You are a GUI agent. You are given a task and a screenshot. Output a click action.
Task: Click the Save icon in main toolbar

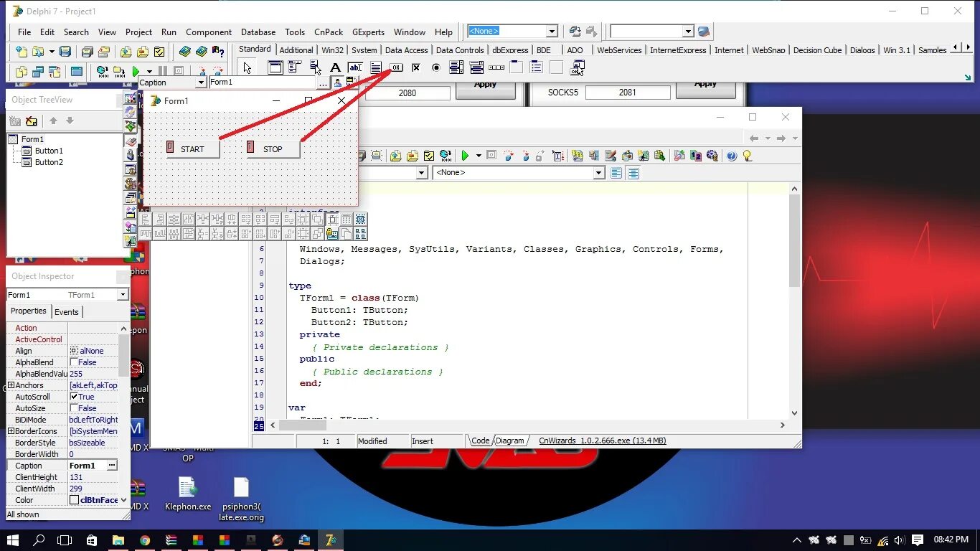click(x=65, y=52)
